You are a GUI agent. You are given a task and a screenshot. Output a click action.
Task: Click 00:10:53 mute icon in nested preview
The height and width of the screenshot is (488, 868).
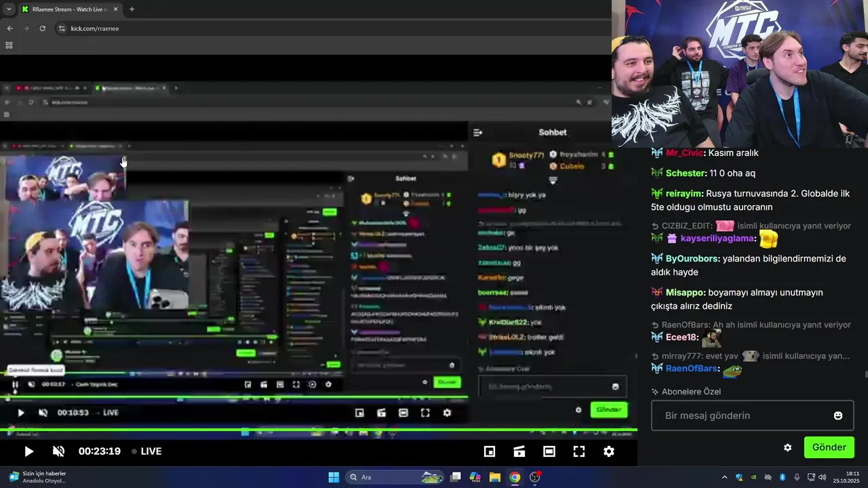43,413
